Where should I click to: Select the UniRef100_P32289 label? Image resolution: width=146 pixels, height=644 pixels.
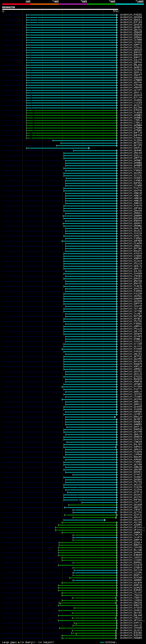[x=131, y=294]
